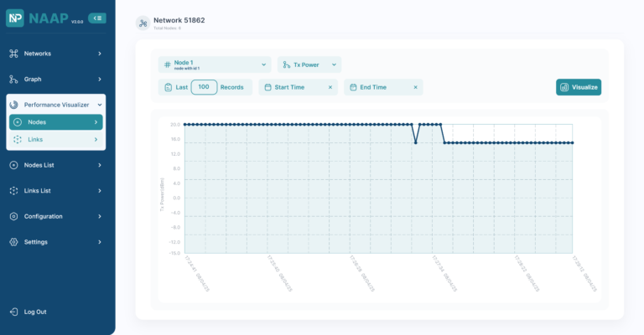Clear the End Time field
Image resolution: width=644 pixels, height=335 pixels.
416,87
